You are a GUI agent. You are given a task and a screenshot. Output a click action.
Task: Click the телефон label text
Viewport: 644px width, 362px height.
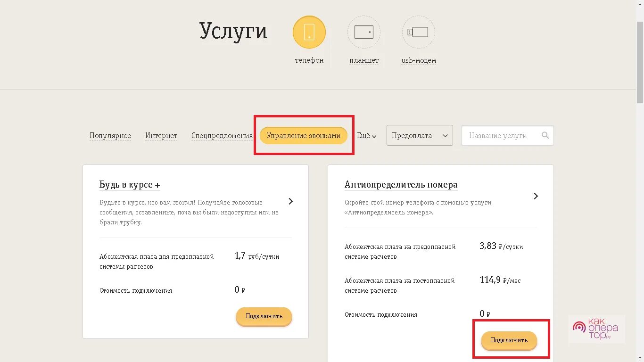(x=309, y=60)
